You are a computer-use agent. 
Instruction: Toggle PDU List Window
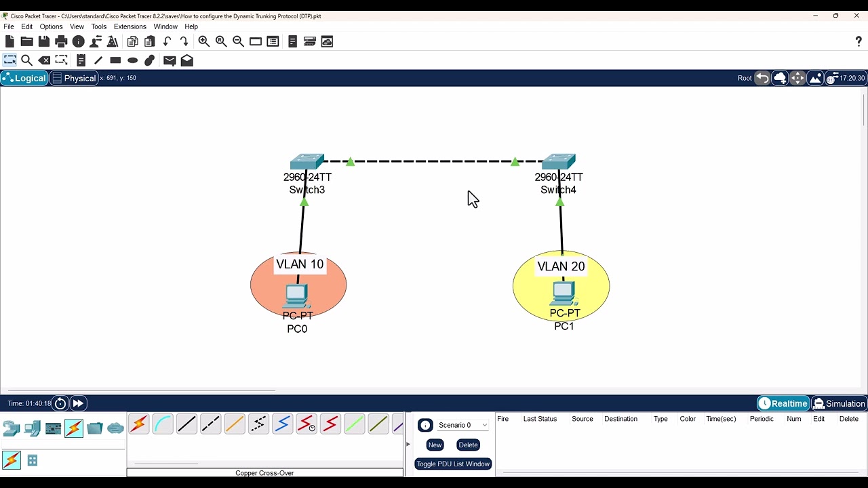tap(453, 464)
